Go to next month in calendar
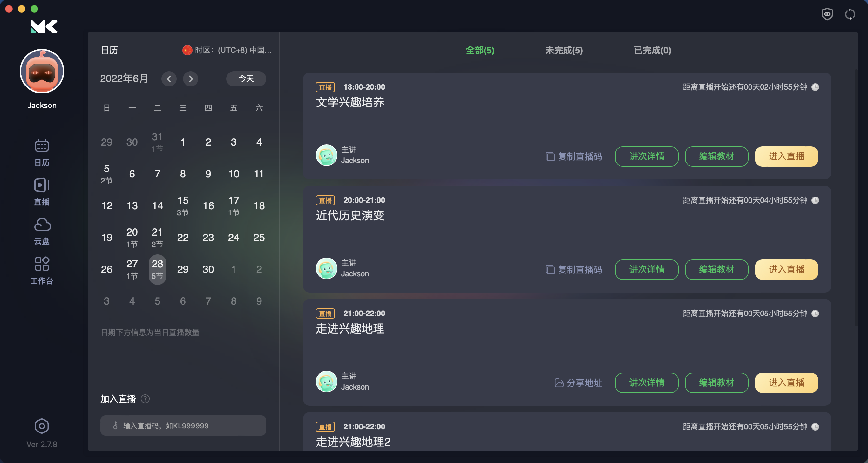This screenshot has width=868, height=463. click(x=191, y=79)
